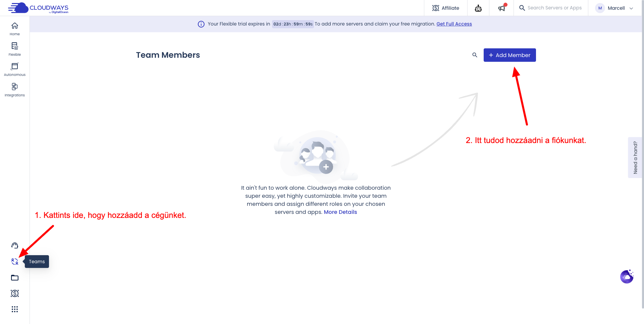Open the apps grid menu icon

(x=15, y=309)
